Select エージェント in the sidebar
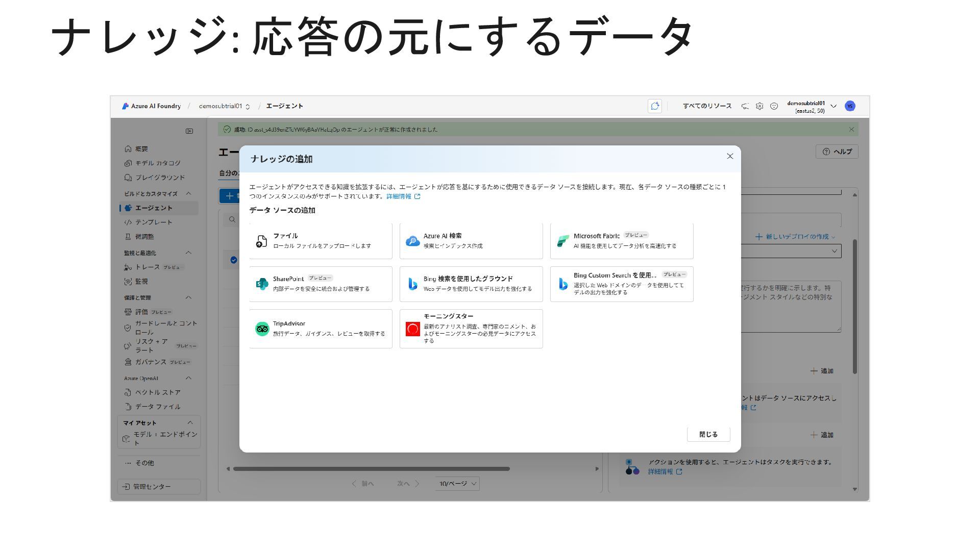This screenshot has height=551, width=980. [x=158, y=208]
